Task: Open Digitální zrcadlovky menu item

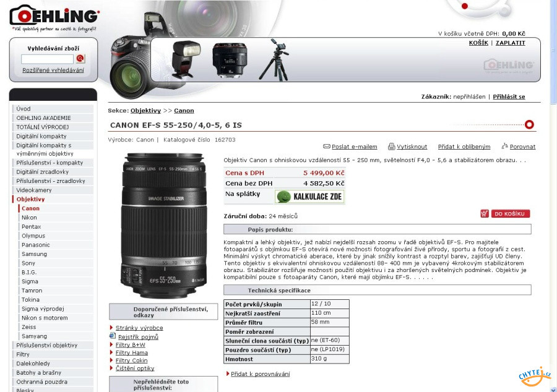Action: coord(53,172)
